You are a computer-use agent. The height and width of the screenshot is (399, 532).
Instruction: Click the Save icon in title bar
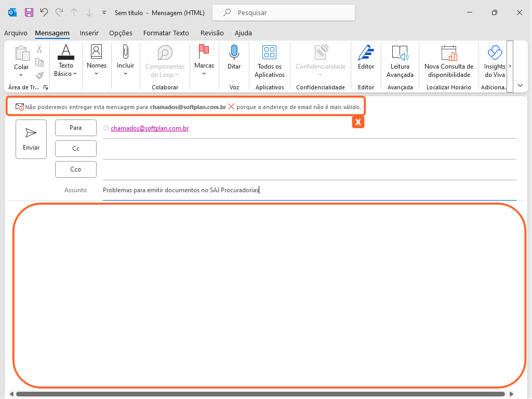click(29, 12)
